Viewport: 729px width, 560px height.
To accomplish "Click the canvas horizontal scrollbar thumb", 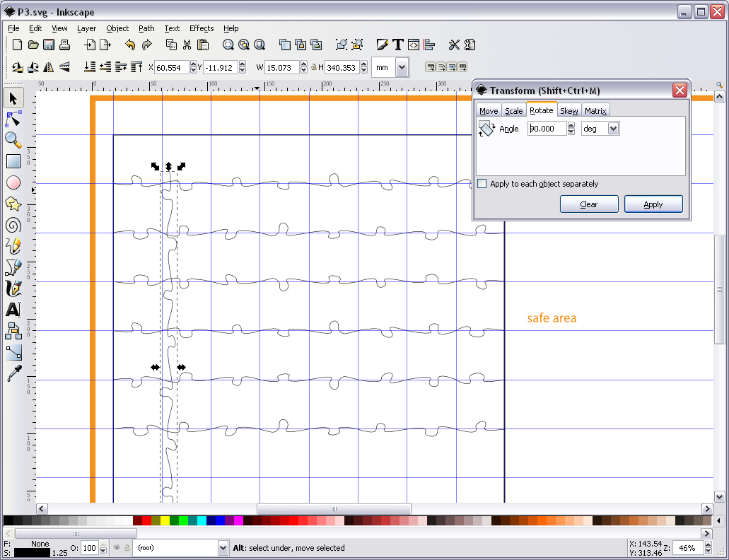I will (334, 508).
